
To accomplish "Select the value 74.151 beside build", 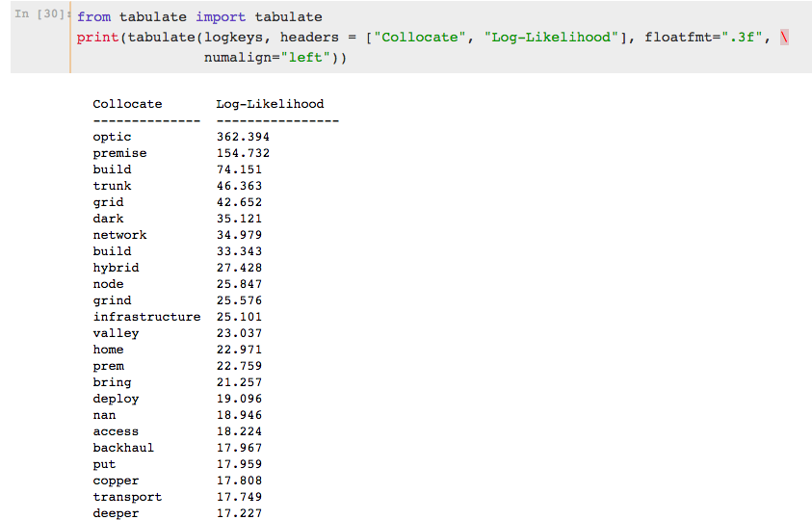I will coord(239,169).
